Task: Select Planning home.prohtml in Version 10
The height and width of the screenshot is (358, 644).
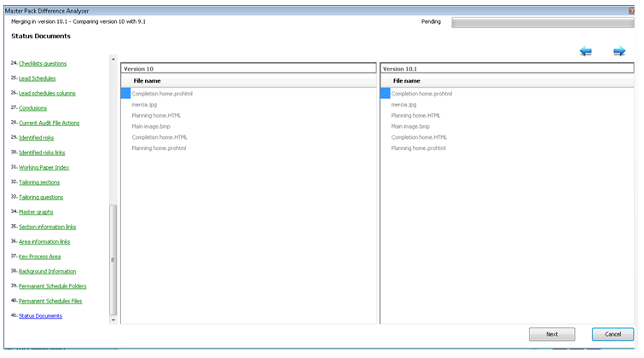Action: coord(159,148)
